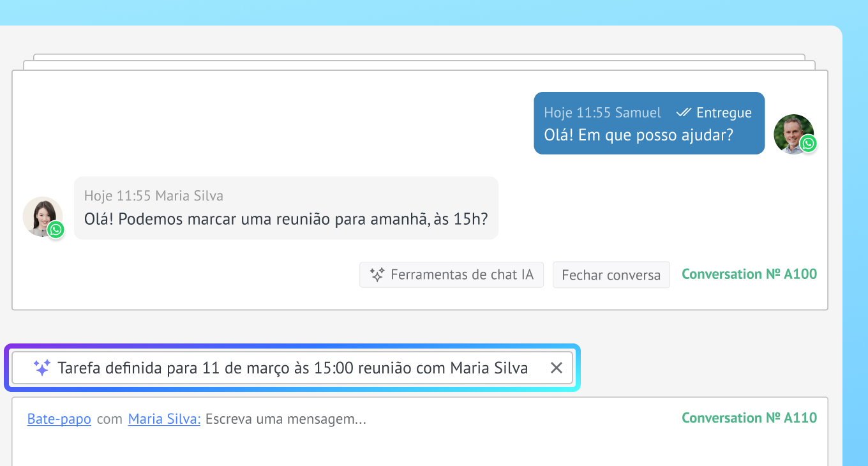Screen dimensions: 868x466
Task: Click the Maria Silva recipient link
Action: pos(165,419)
